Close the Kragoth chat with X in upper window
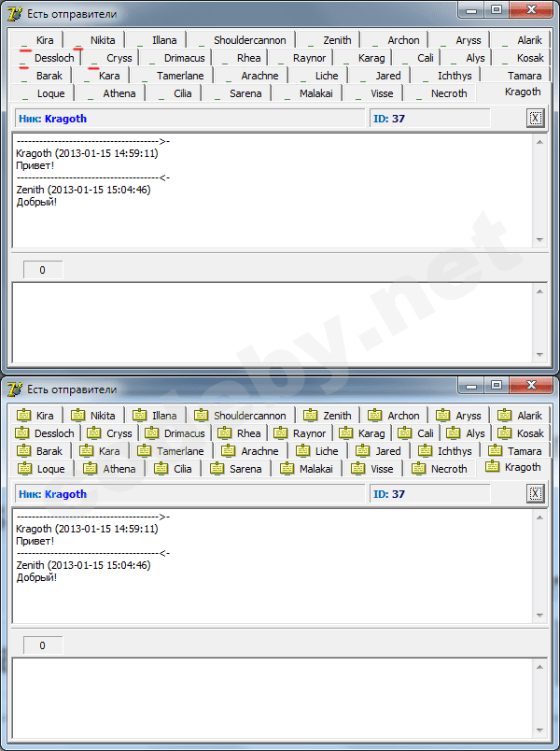 pos(535,118)
